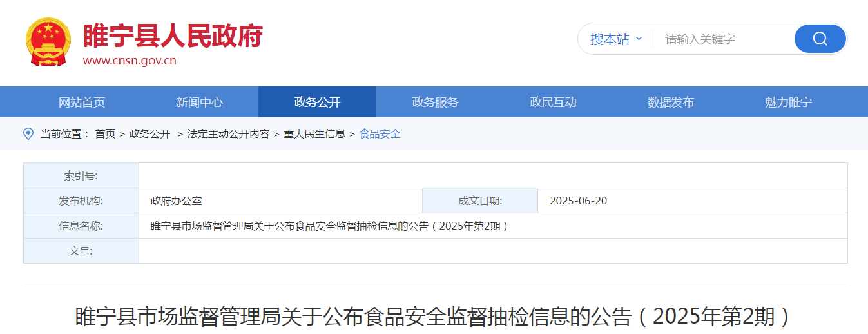Click the 当前位置 label text
The image size is (868, 334).
(64, 134)
